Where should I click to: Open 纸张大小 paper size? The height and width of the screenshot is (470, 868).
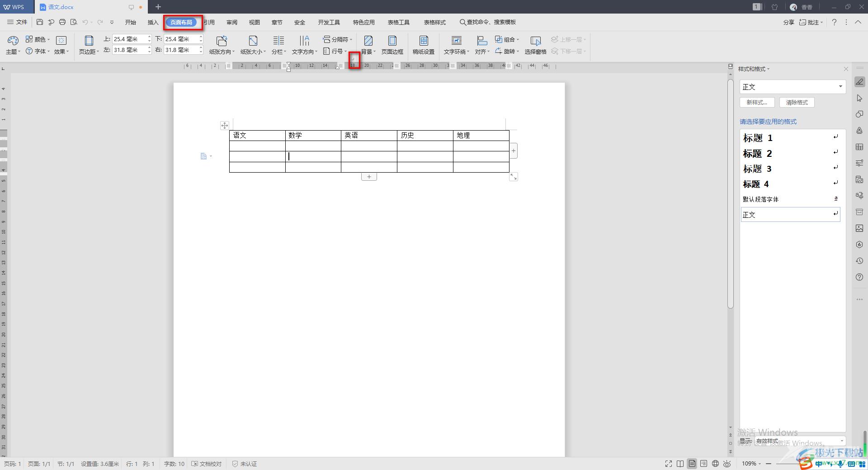(x=253, y=45)
